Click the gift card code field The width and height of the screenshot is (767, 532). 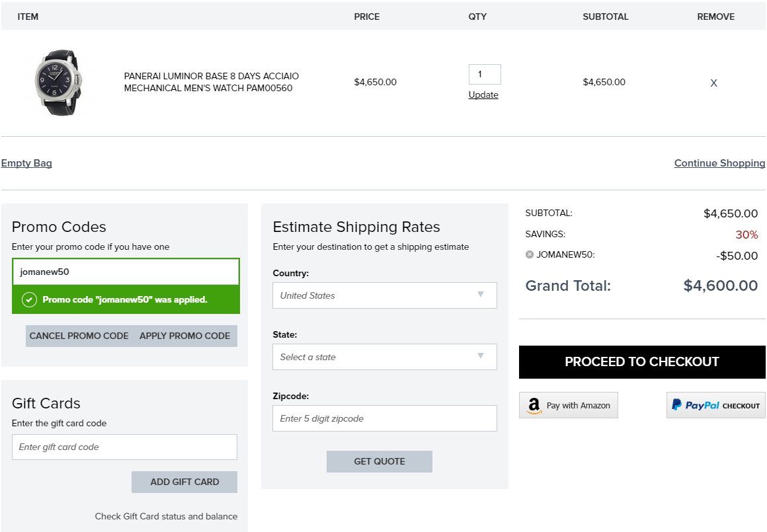(125, 447)
